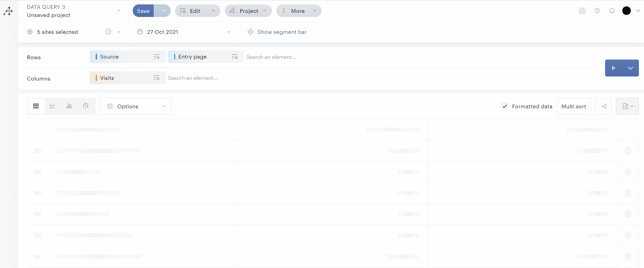
Task: Open the More menu
Action: tap(299, 11)
